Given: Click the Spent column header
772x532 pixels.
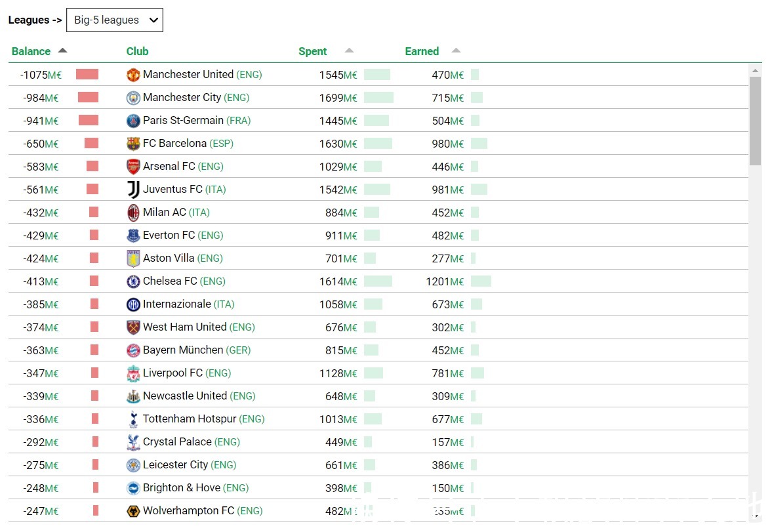Looking at the screenshot, I should [313, 51].
